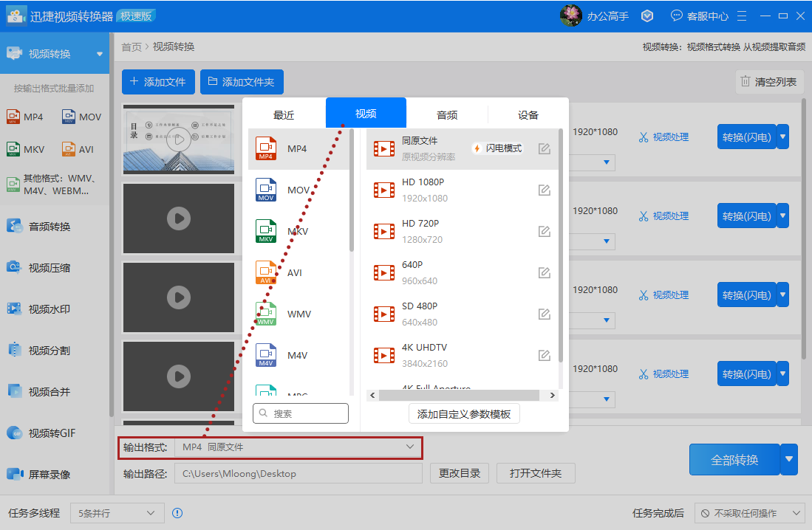The width and height of the screenshot is (812, 530).
Task: Switch to the 设备 tab
Action: pyautogui.click(x=528, y=114)
